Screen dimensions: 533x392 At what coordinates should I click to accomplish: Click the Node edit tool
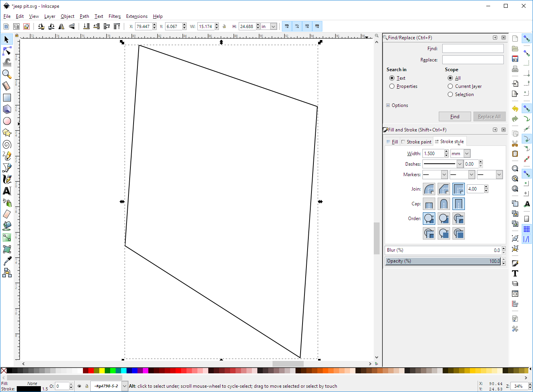7,51
